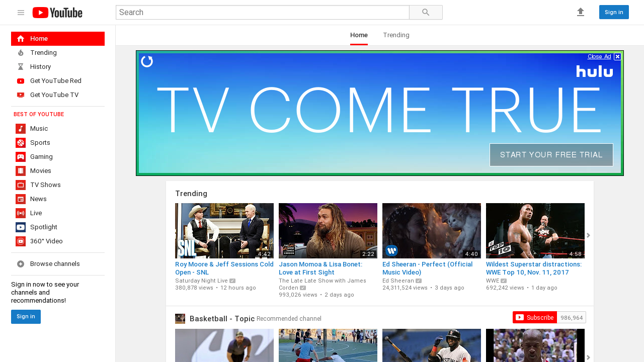Open Jason Momoa & Lisa Bonet title
The image size is (644, 362).
coord(320,268)
